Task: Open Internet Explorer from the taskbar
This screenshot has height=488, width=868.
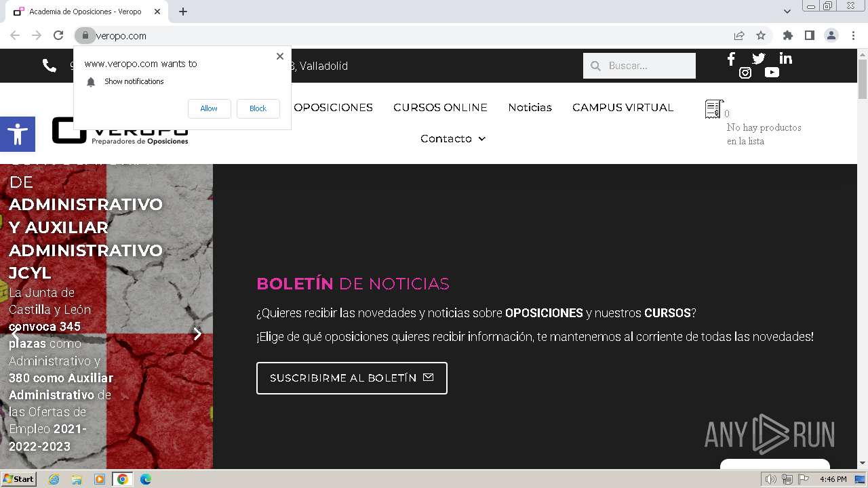Action: [x=54, y=479]
